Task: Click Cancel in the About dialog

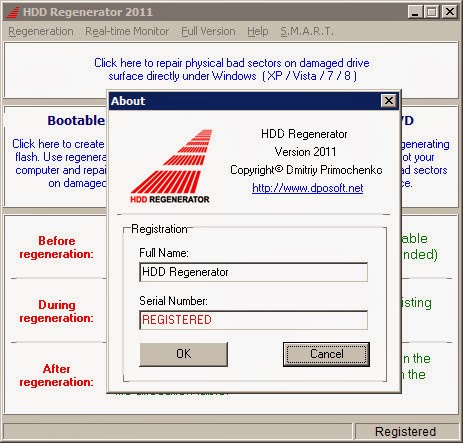Action: click(326, 354)
